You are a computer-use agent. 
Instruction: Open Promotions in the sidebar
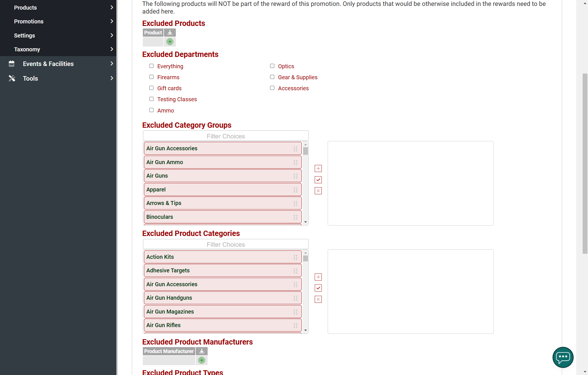click(29, 21)
